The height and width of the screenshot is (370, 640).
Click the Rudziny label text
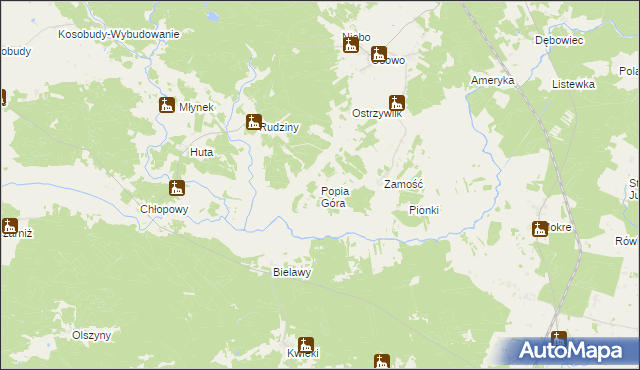click(280, 127)
